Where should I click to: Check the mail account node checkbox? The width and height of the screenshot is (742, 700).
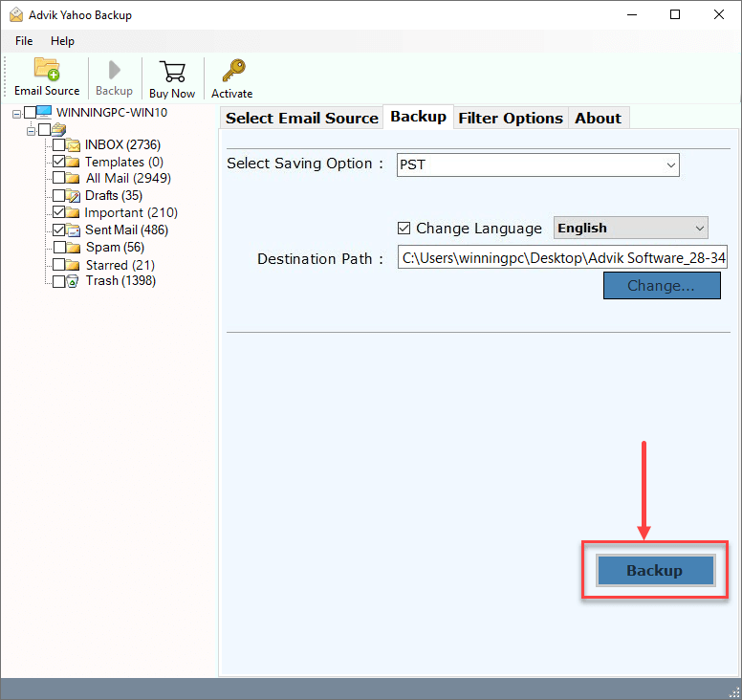coord(45,129)
